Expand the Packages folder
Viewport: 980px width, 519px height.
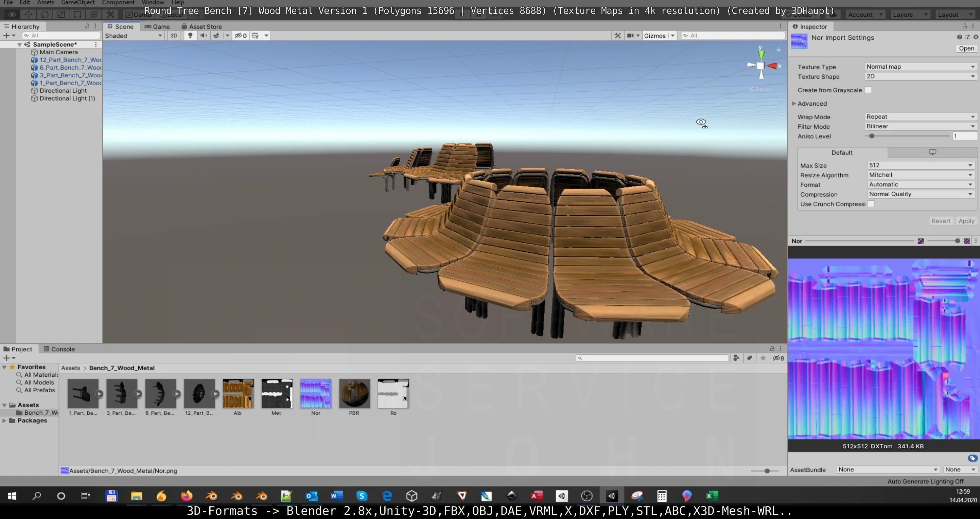[x=4, y=420]
